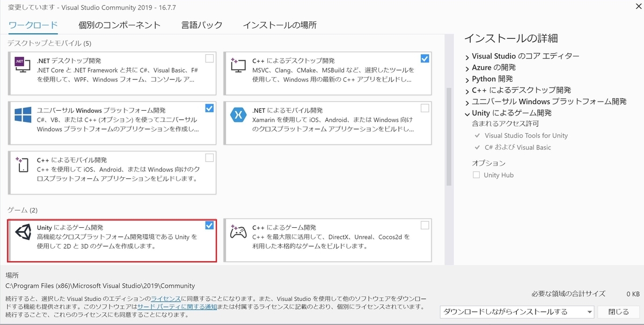Click the Visual Studio Tools for Unity item
This screenshot has width=644, height=325.
(526, 136)
